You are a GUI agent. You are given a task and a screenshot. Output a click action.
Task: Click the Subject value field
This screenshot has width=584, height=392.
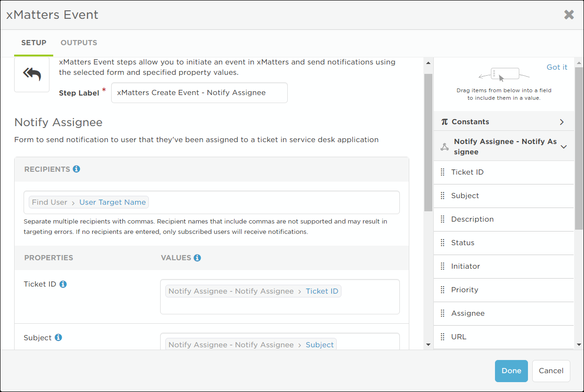280,342
